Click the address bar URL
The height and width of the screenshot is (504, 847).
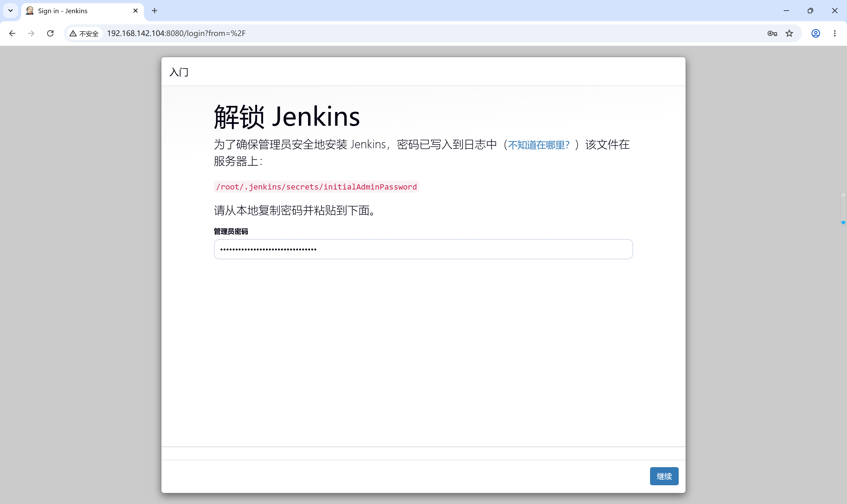(x=176, y=33)
